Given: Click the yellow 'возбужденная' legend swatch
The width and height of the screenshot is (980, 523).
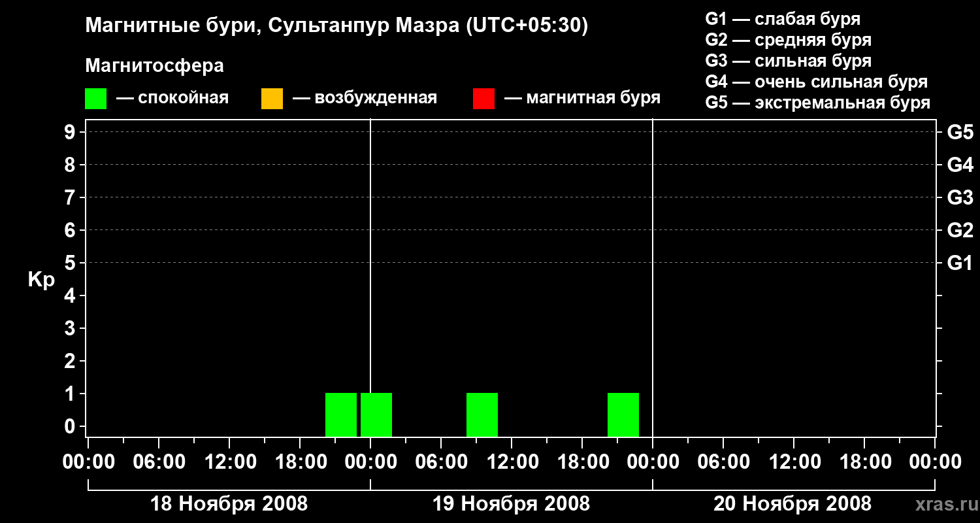Looking at the screenshot, I should point(272,99).
